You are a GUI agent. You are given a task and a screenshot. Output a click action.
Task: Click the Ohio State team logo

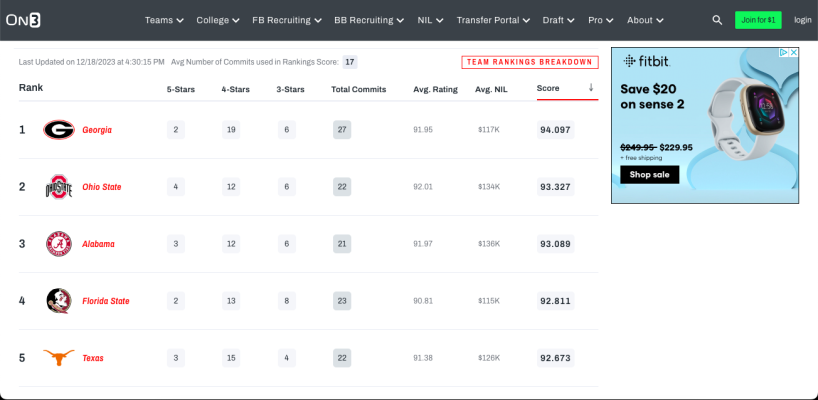point(59,187)
